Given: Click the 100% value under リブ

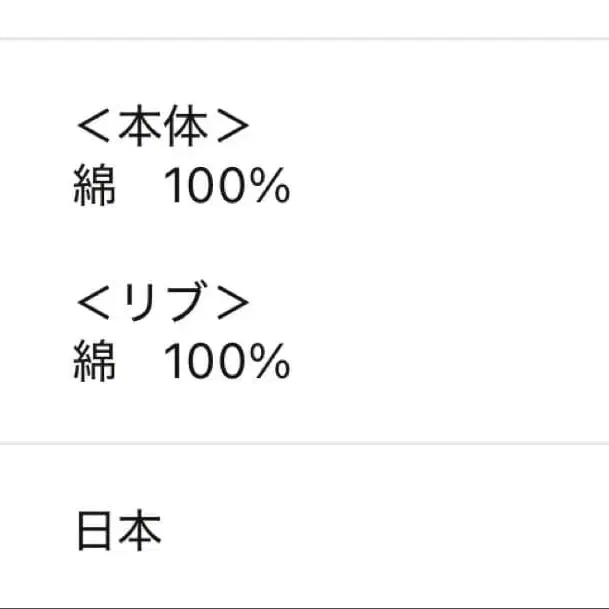Looking at the screenshot, I should pyautogui.click(x=226, y=363).
